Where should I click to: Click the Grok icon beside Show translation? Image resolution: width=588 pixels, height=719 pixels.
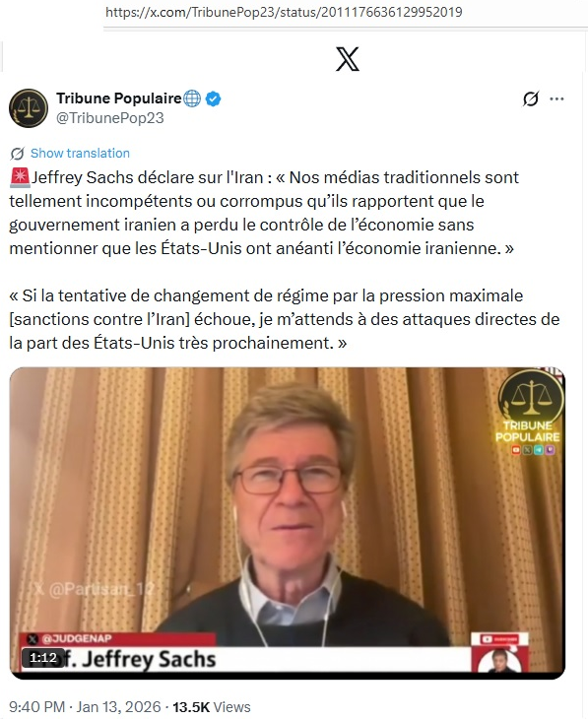coord(18,154)
